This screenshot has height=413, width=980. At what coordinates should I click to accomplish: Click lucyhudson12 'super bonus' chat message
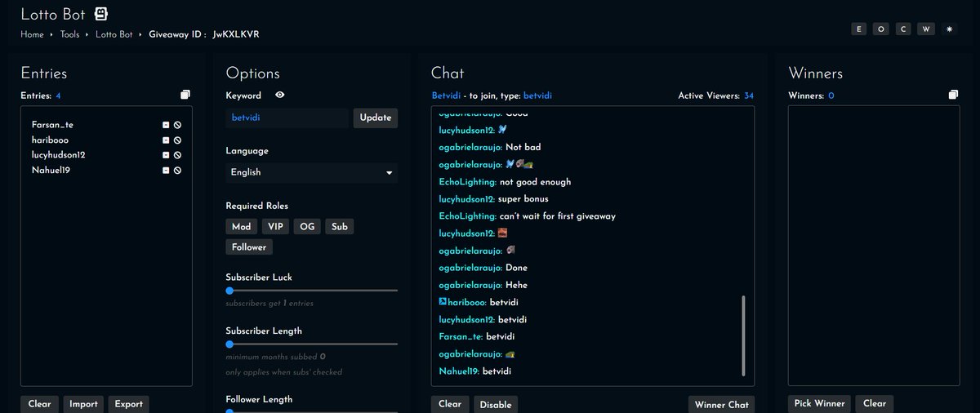tap(493, 199)
